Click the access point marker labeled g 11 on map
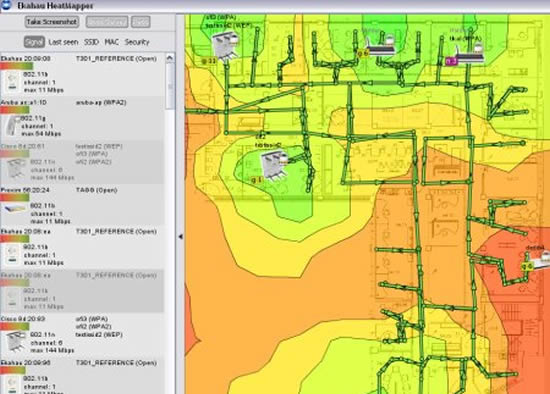 click(x=225, y=46)
